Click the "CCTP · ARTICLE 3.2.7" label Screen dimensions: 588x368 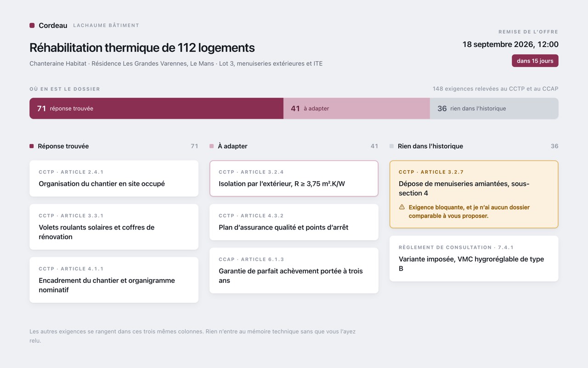[x=431, y=172]
